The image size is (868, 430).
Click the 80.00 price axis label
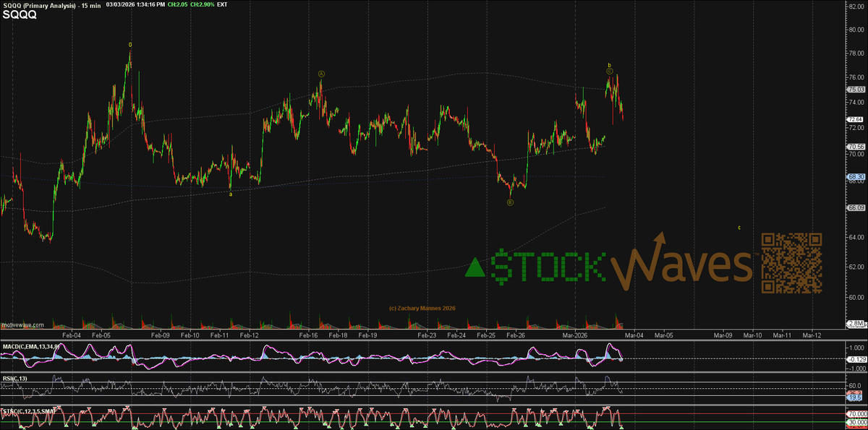click(855, 30)
